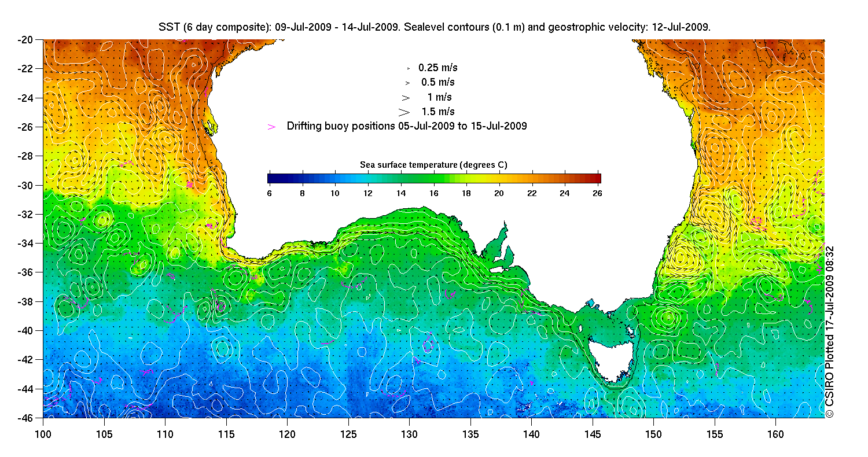Viewport: 868px width, 457px height.
Task: Click the latitude axis label '-28'
Action: pyautogui.click(x=25, y=156)
